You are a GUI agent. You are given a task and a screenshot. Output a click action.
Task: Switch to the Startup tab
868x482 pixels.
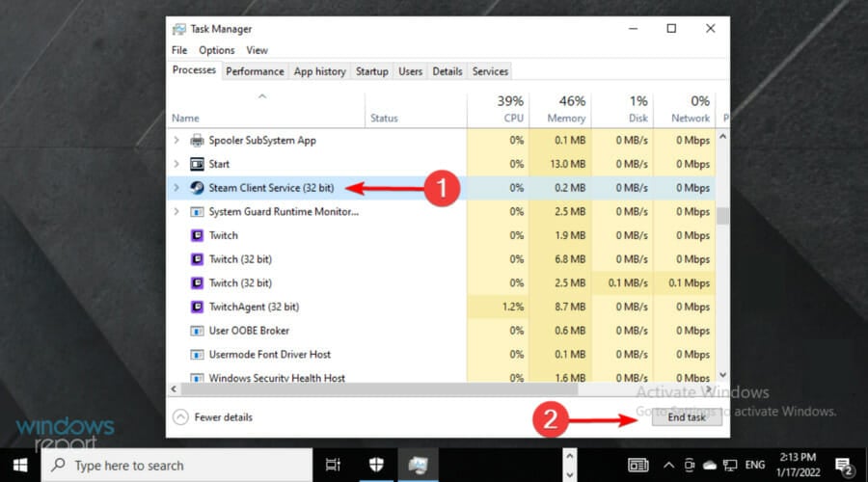[x=371, y=71]
